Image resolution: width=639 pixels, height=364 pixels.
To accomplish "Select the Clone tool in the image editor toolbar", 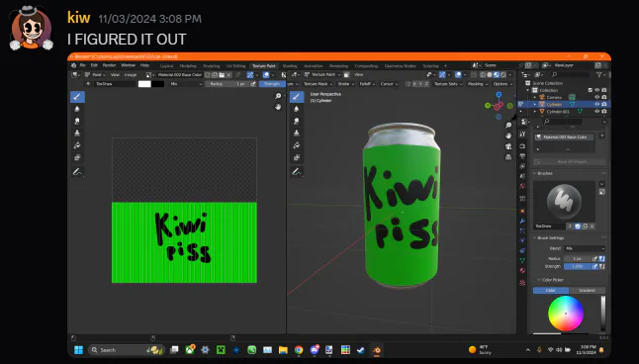I will coord(77,134).
